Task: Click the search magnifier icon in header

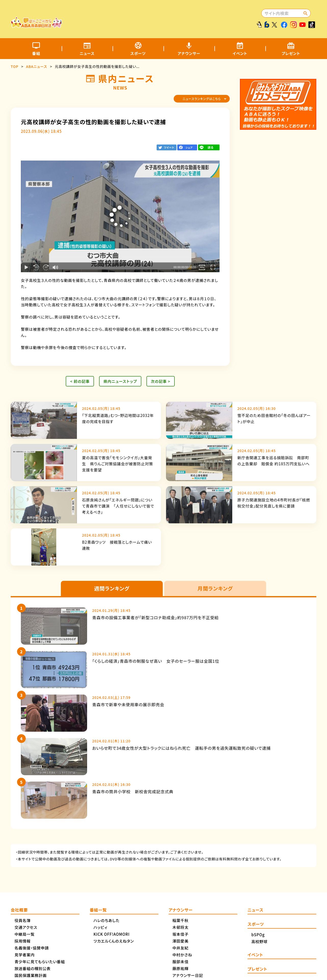Action: point(305,13)
